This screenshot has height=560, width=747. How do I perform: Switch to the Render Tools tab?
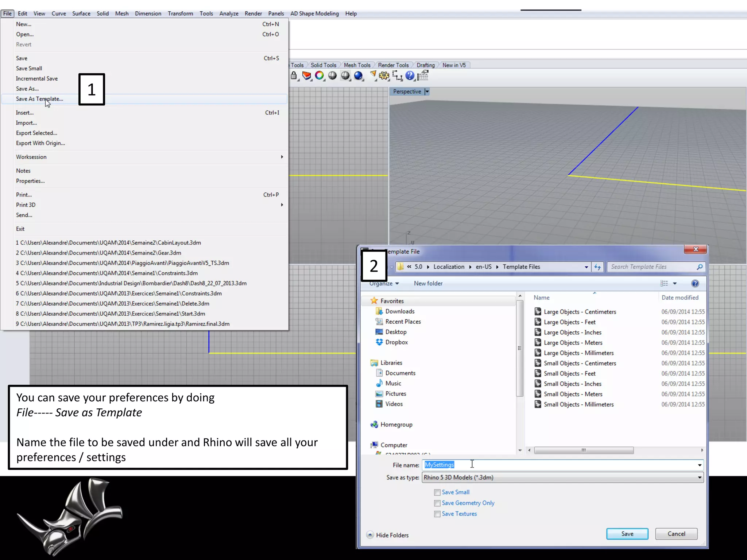click(393, 65)
